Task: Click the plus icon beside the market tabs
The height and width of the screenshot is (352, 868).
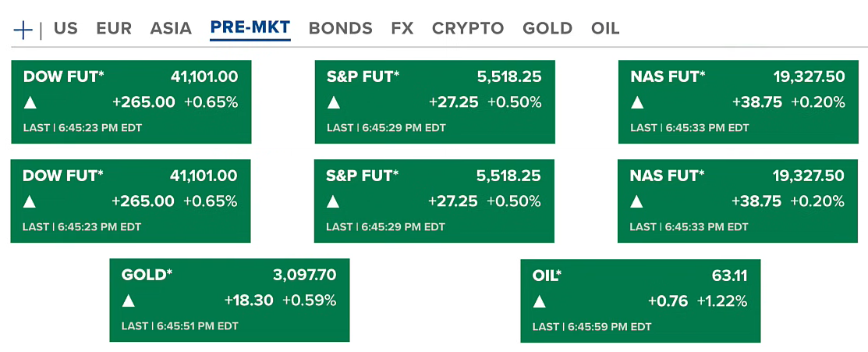Action: click(x=23, y=30)
